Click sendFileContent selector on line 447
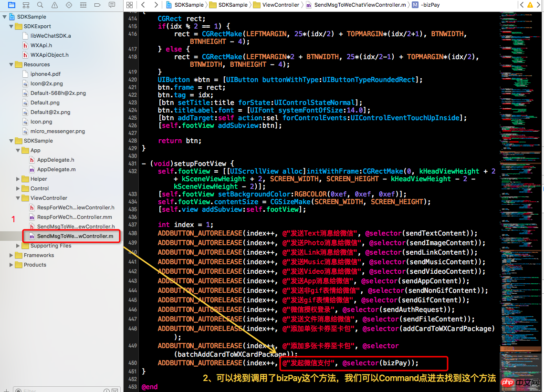Screen dimensions: 544x392 433,319
